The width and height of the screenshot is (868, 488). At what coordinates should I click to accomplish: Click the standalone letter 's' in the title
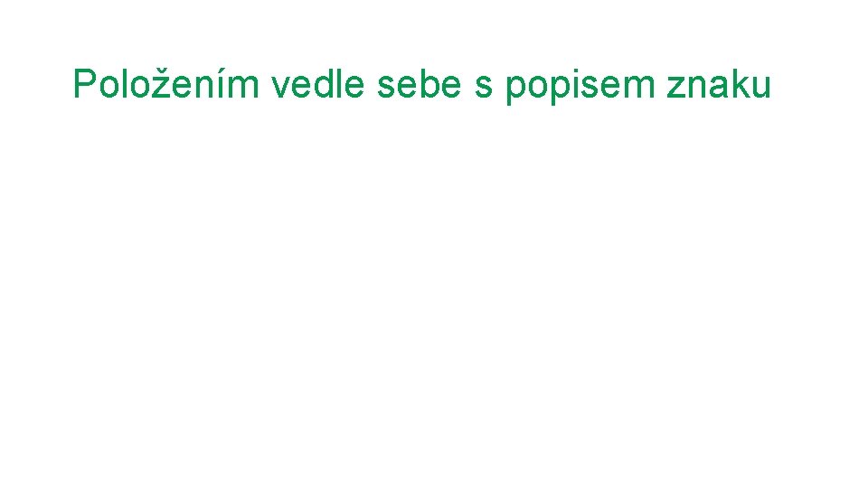(x=483, y=88)
